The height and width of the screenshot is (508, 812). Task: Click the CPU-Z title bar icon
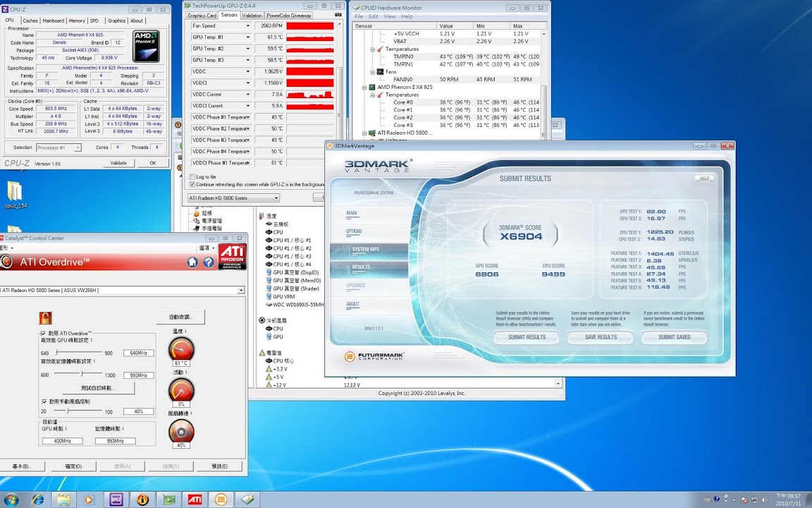pyautogui.click(x=5, y=8)
